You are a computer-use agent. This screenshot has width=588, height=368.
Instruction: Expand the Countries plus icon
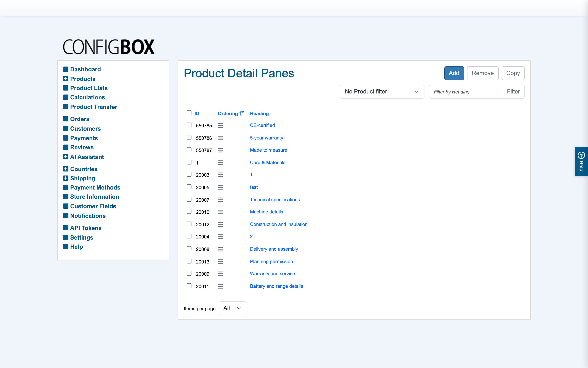coord(66,169)
